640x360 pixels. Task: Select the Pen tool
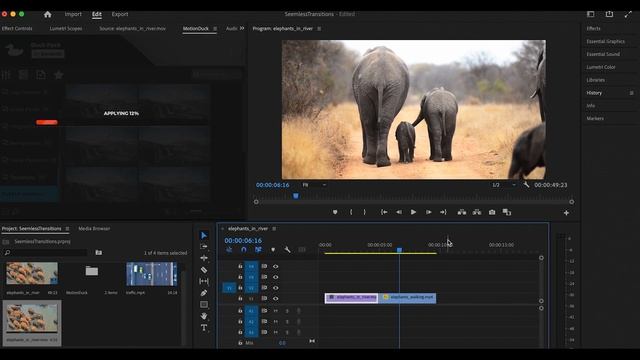pos(204,293)
